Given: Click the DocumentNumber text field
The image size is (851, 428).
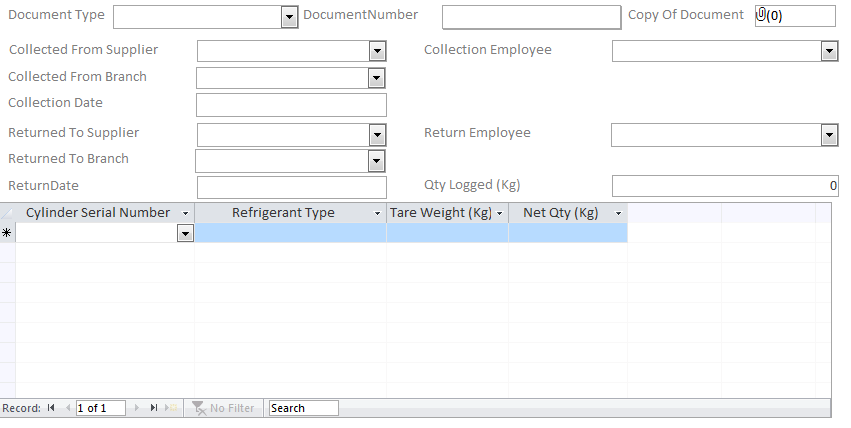Looking at the screenshot, I should click(531, 17).
